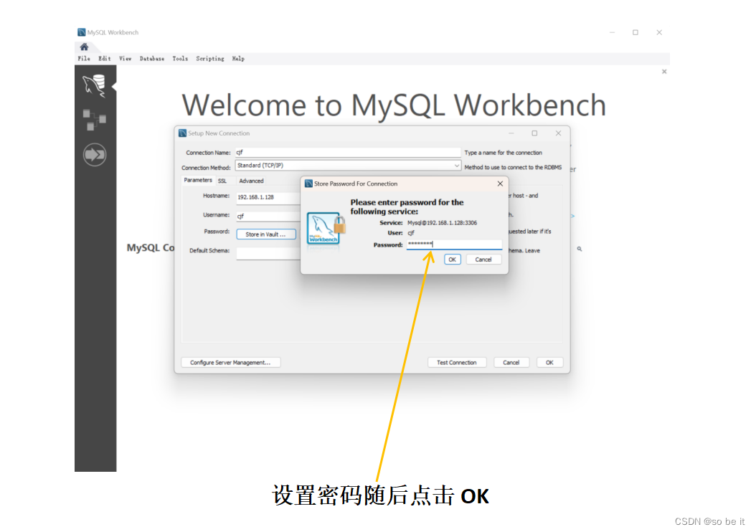
Task: Switch to the Advanced tab
Action: coord(251,181)
